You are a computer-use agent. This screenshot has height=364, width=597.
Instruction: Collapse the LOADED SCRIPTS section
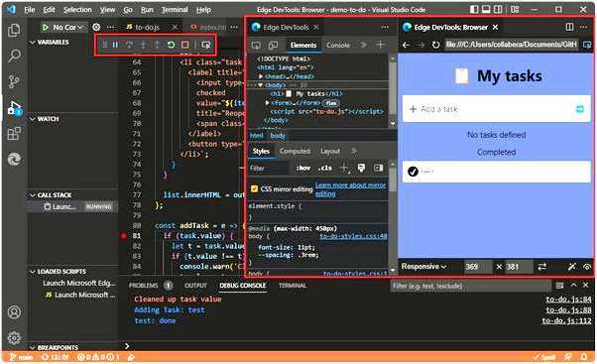click(33, 272)
